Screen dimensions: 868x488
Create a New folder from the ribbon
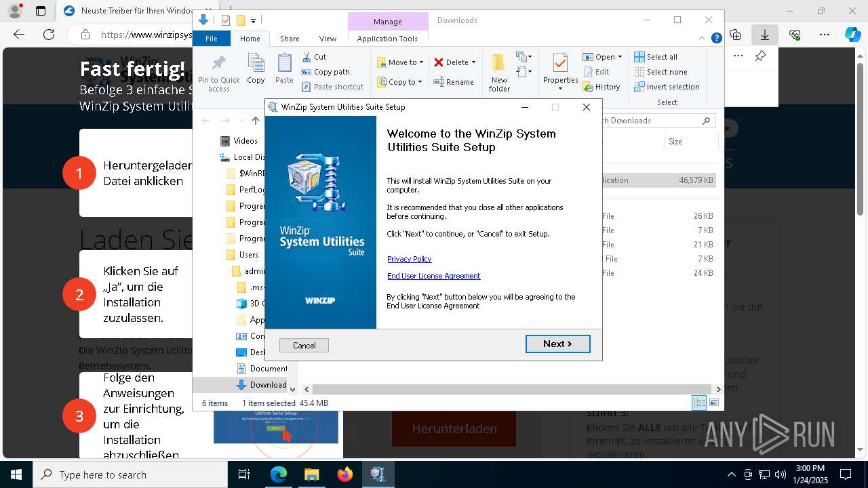(499, 73)
